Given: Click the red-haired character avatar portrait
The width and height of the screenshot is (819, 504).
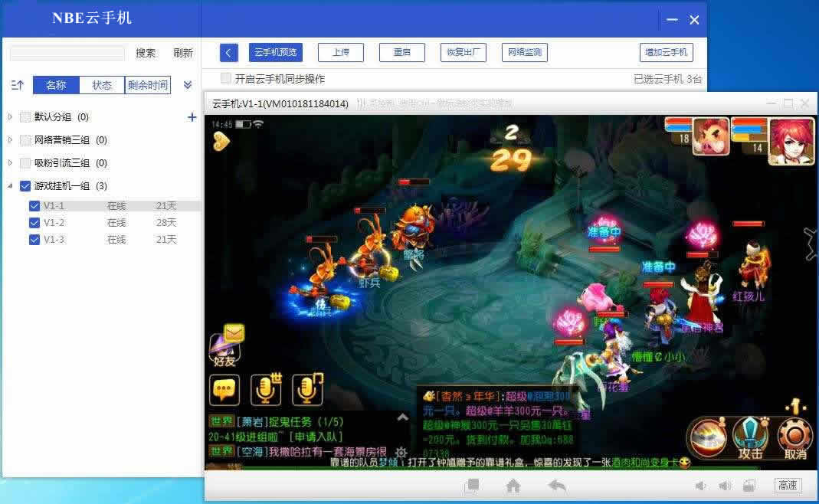Looking at the screenshot, I should point(791,141).
